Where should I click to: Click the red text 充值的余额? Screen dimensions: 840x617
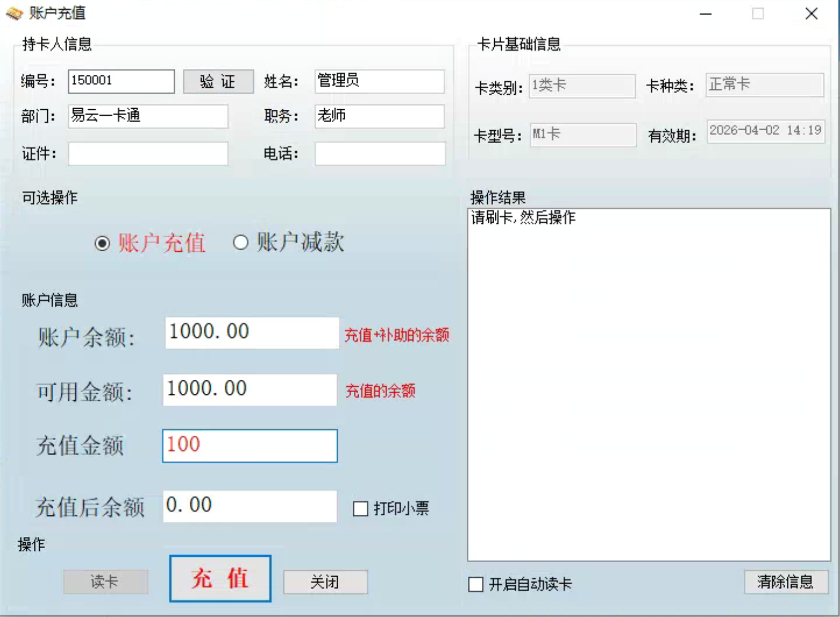380,391
